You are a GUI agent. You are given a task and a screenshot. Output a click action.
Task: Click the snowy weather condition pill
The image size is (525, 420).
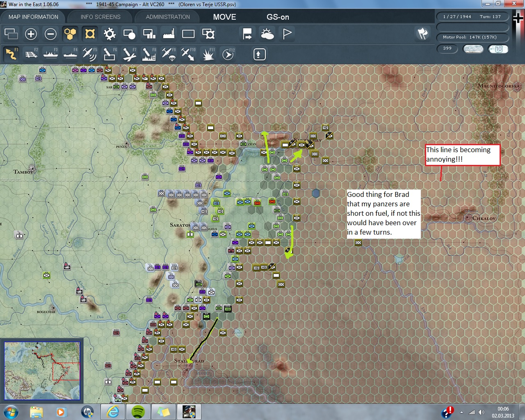coord(473,49)
